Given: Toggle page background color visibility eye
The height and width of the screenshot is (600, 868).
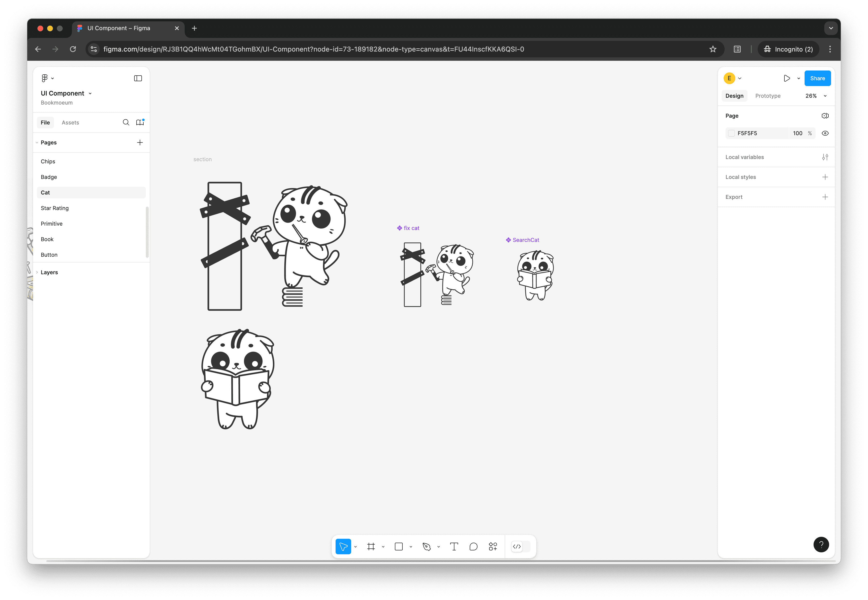Looking at the screenshot, I should pos(825,133).
